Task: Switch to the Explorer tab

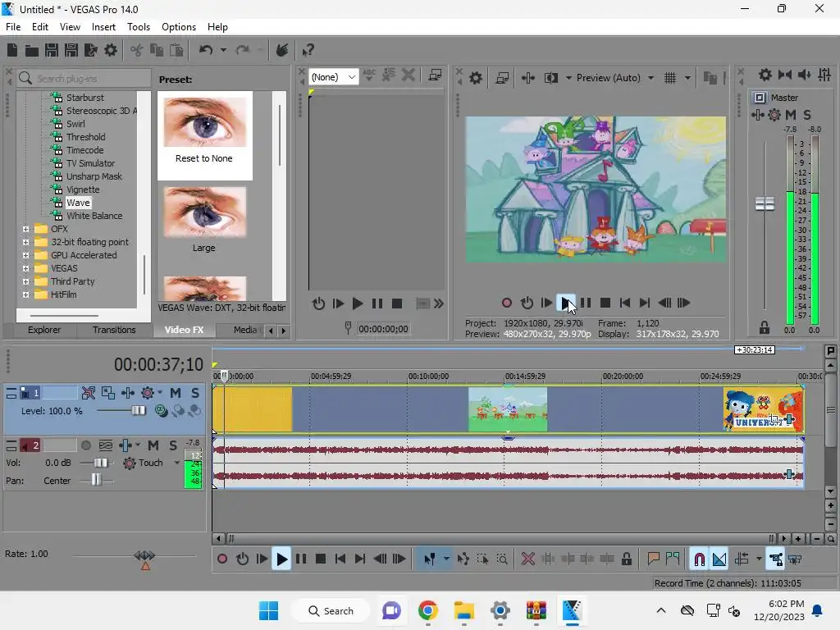Action: click(x=44, y=330)
